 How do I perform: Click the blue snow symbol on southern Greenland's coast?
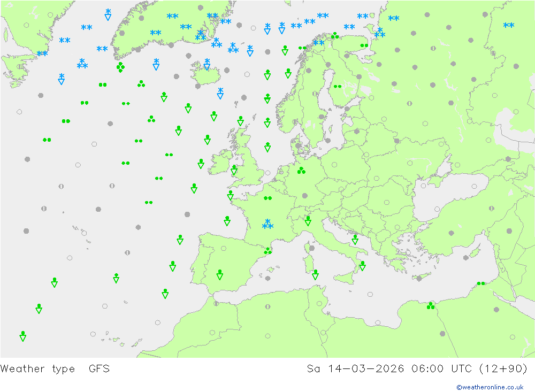click(x=201, y=35)
